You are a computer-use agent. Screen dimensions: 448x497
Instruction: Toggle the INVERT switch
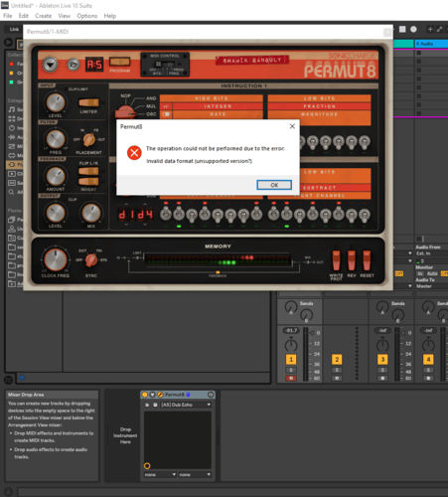coord(88,182)
